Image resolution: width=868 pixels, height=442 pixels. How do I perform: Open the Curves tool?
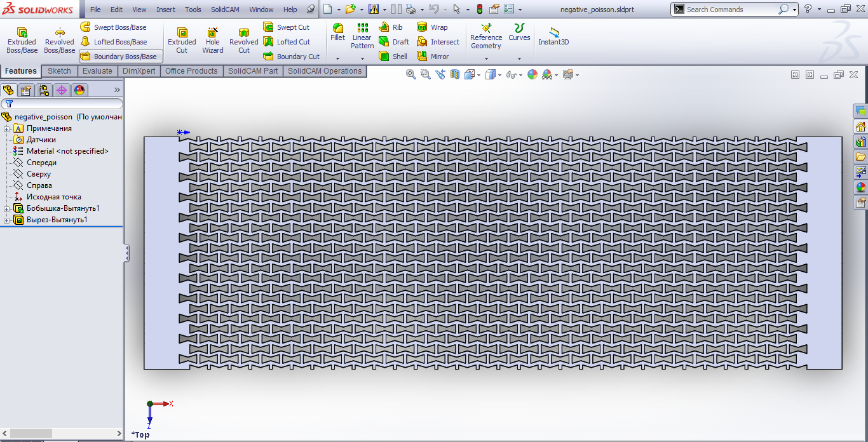[519, 32]
